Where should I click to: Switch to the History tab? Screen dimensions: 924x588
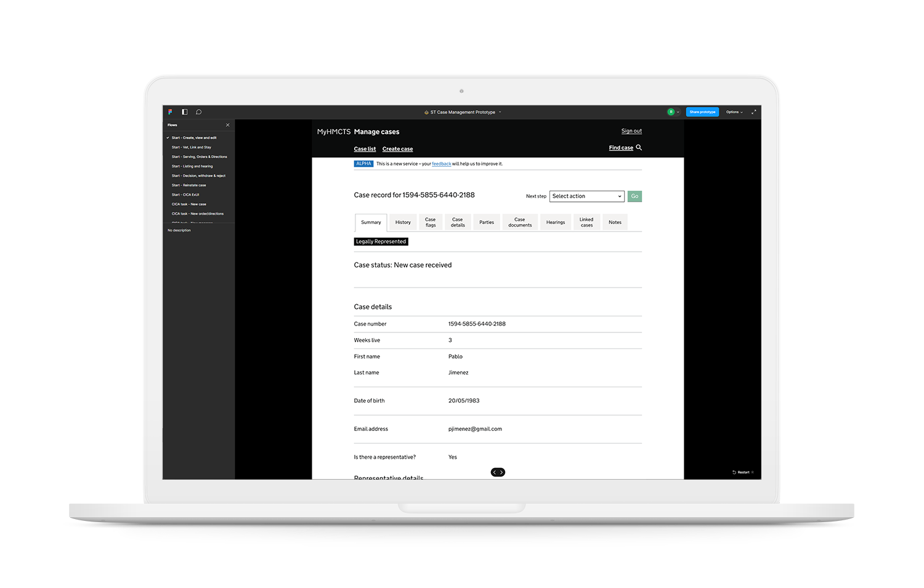[403, 222]
